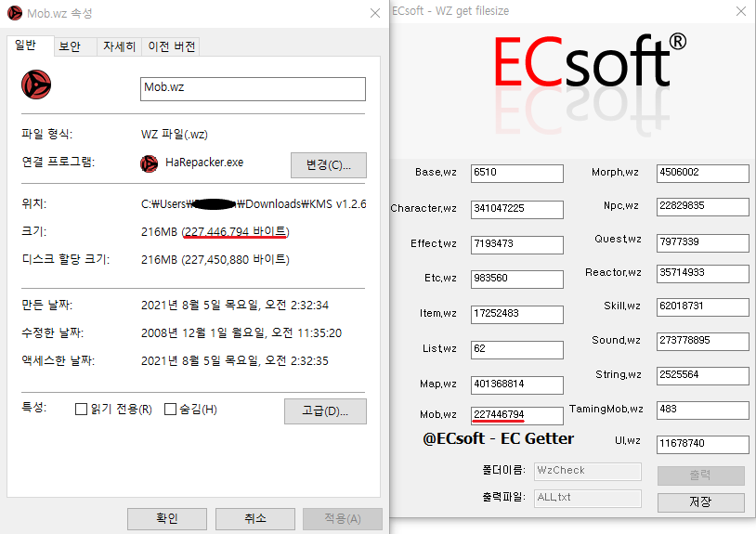Toggle the 숨김 (hidden) checkbox

click(170, 410)
